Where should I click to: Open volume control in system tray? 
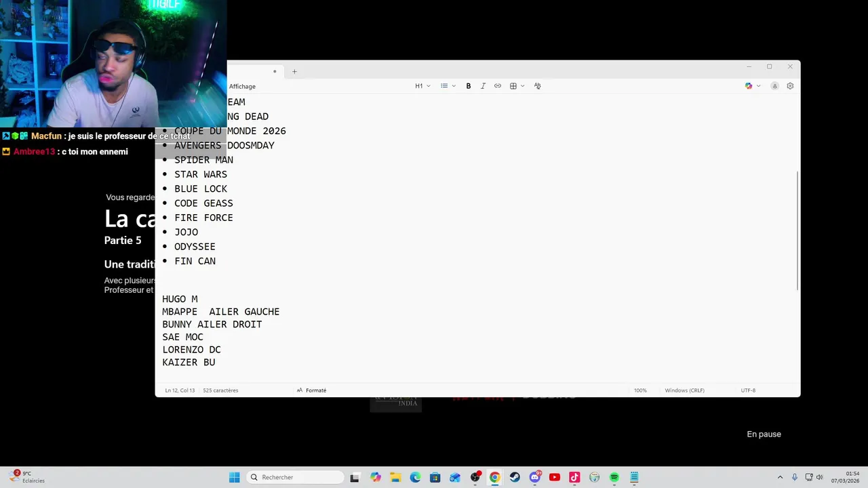(819, 477)
